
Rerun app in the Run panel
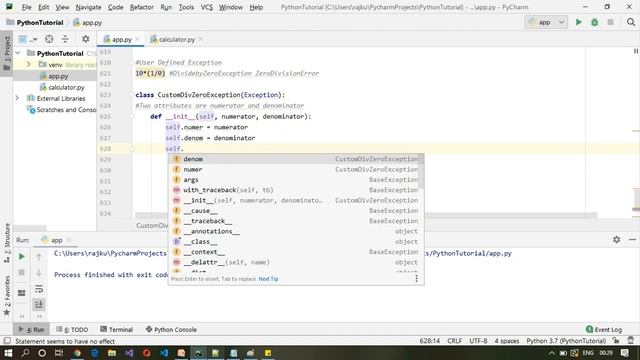point(22,256)
